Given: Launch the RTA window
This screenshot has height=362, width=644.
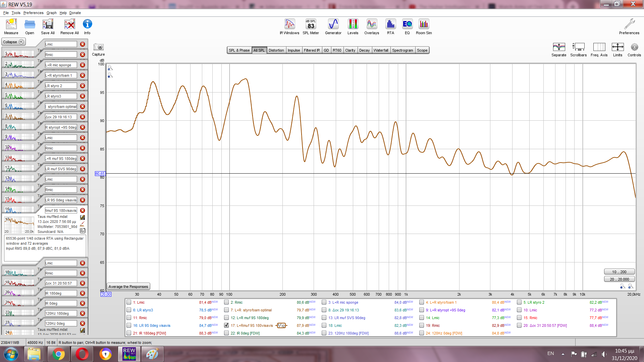Looking at the screenshot, I should coord(390,26).
